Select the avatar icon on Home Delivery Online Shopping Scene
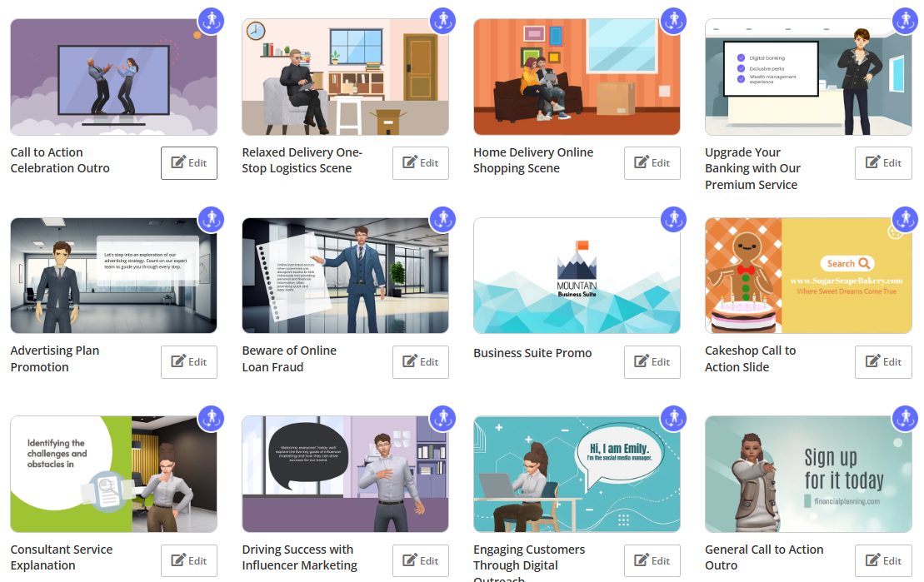The height and width of the screenshot is (582, 924). (x=673, y=21)
